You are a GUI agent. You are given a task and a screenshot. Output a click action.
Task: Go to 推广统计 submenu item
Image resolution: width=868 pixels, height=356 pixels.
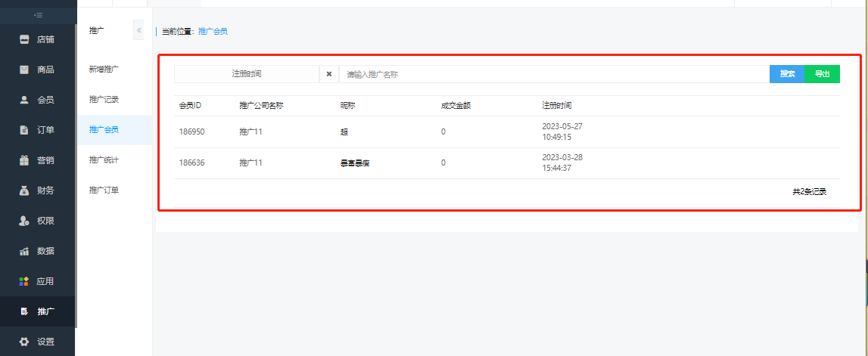[x=104, y=159]
